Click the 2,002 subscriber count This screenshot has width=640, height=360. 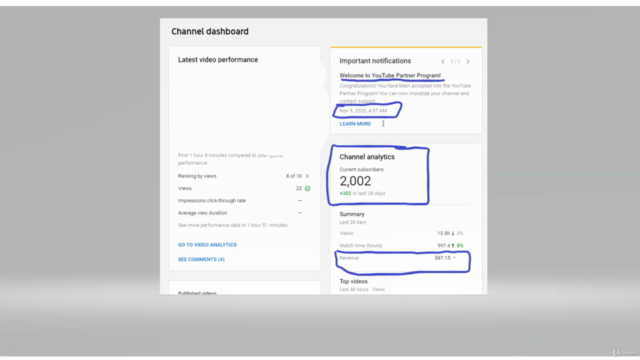click(x=355, y=181)
